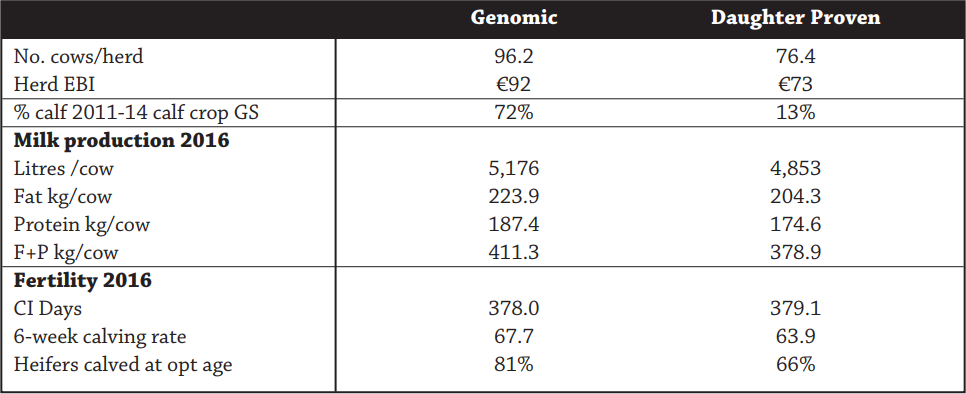Select the 6-week calving rate label
This screenshot has height=394, width=966.
[100, 337]
